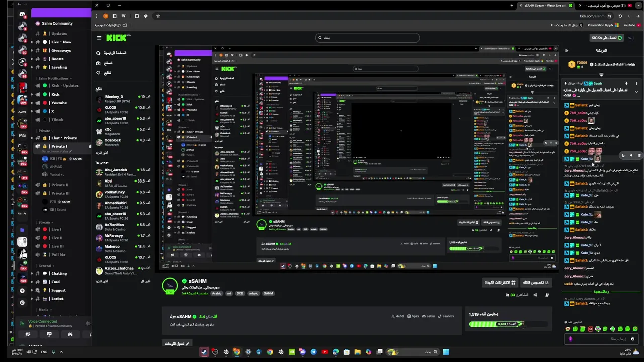
Task: Open Chatting channel in Discord
Action: pyautogui.click(x=59, y=273)
